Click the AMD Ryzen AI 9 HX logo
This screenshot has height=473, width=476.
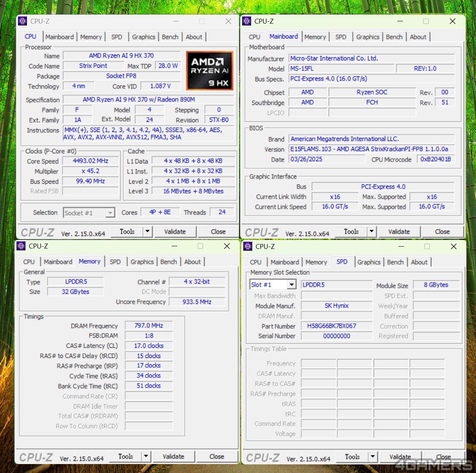coord(210,71)
